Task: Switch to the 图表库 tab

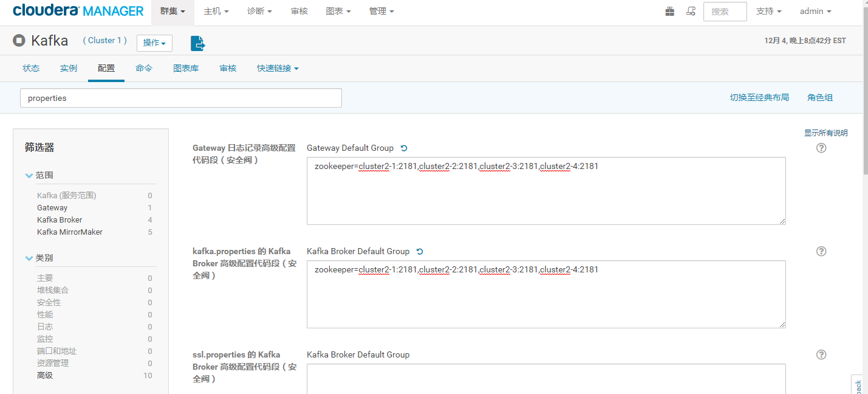Action: click(x=186, y=69)
